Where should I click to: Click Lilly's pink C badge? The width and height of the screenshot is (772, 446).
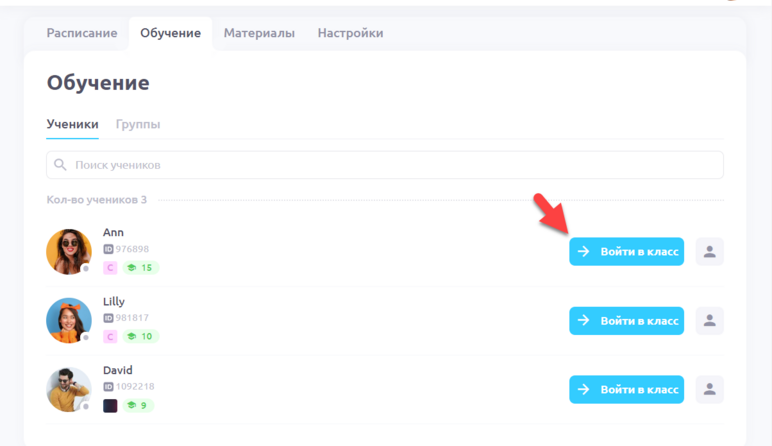tap(110, 337)
